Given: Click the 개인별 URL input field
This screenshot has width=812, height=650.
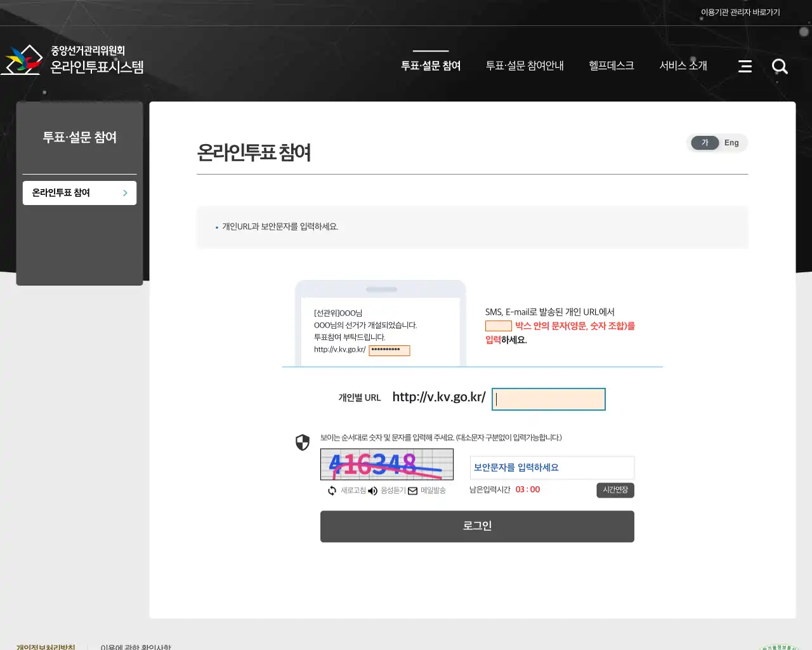Looking at the screenshot, I should click(x=548, y=399).
